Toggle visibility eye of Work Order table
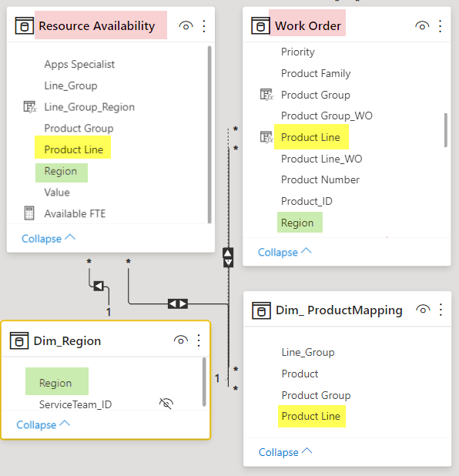Screen dimensions: 459x476 (x=422, y=26)
